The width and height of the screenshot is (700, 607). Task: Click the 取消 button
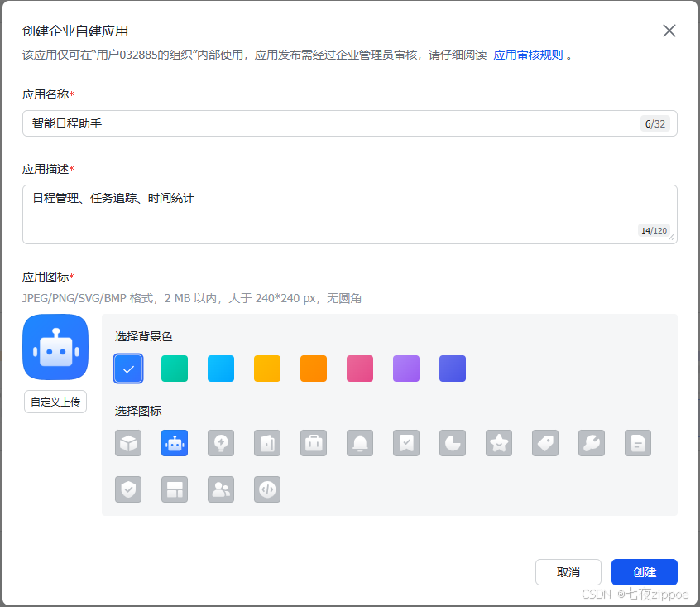[568, 572]
